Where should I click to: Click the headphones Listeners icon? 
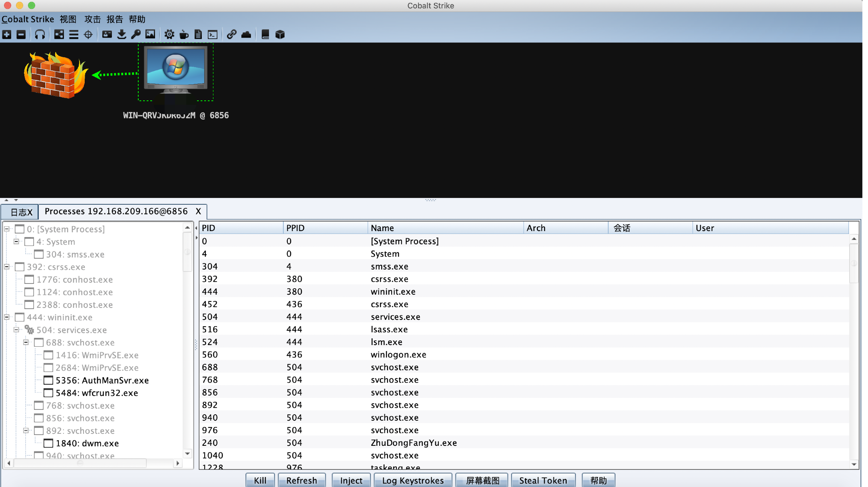(40, 34)
